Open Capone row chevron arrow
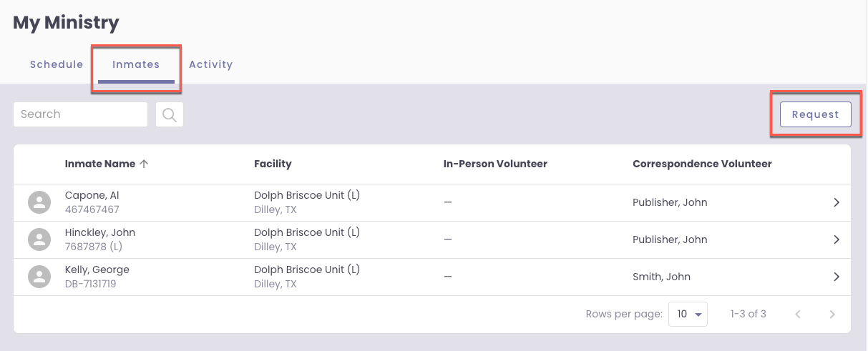This screenshot has width=868, height=351. coord(836,202)
